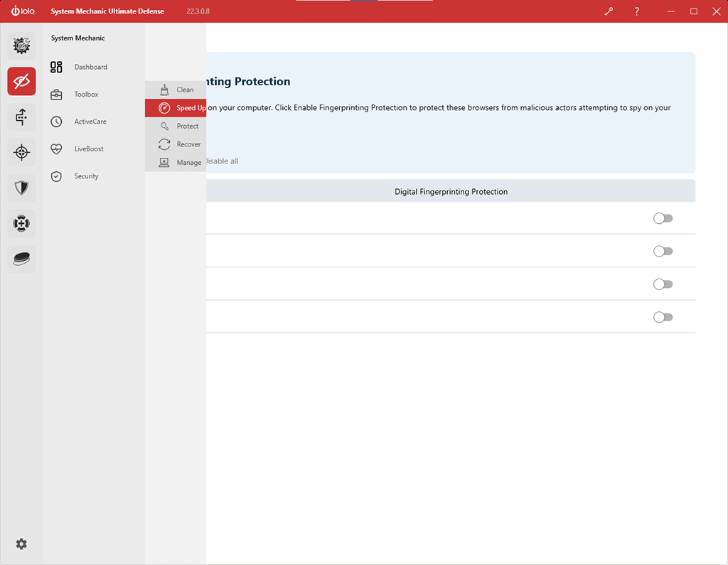Screen dimensions: 728x565
Task: Open LiveBoost from the side menu
Action: (88, 149)
